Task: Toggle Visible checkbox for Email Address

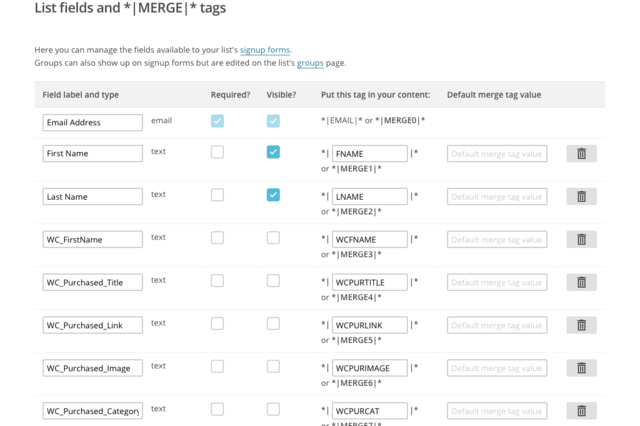Action: (273, 121)
